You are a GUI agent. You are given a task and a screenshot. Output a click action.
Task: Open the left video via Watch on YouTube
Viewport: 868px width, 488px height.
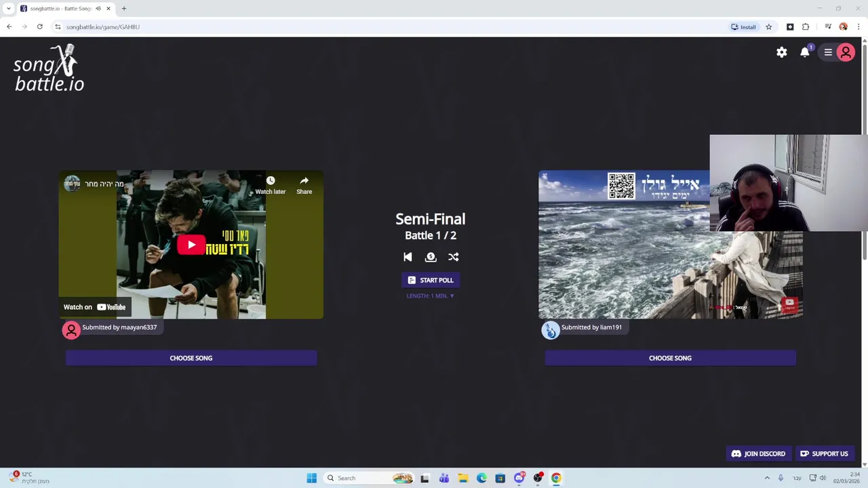(x=95, y=307)
